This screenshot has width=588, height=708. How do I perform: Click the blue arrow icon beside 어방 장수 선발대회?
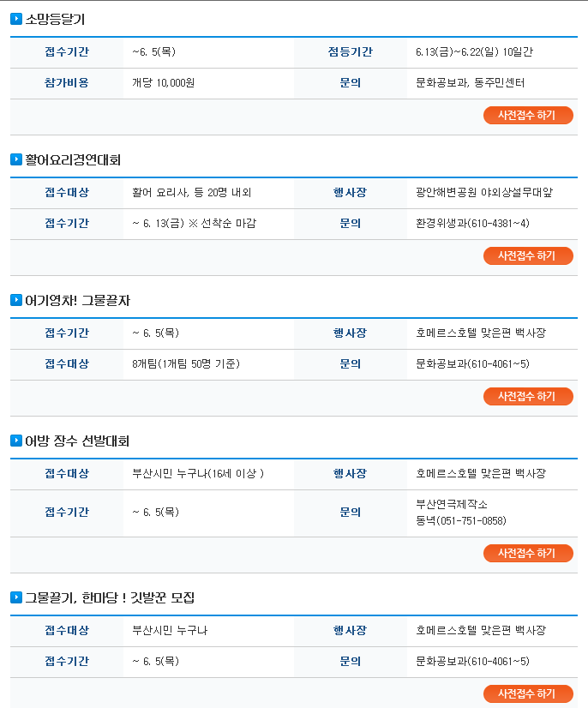click(x=16, y=441)
